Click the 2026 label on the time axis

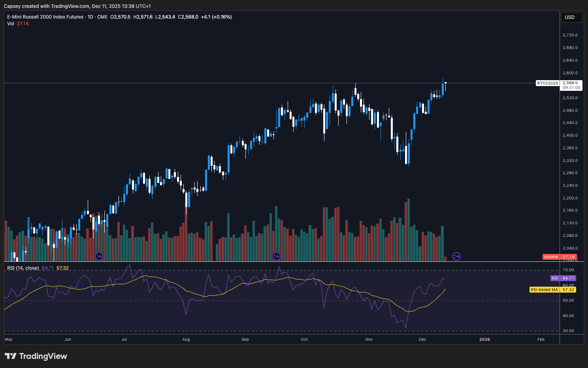click(x=485, y=339)
